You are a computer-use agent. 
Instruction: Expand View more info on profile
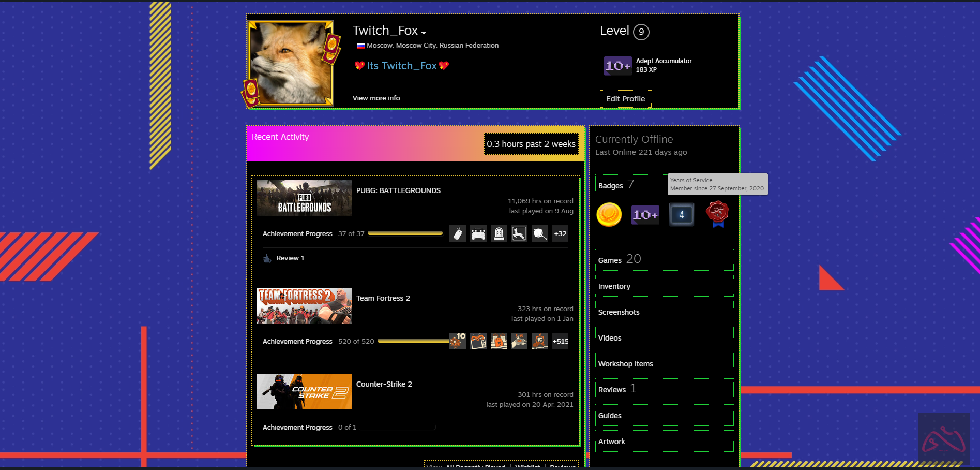pyautogui.click(x=376, y=98)
